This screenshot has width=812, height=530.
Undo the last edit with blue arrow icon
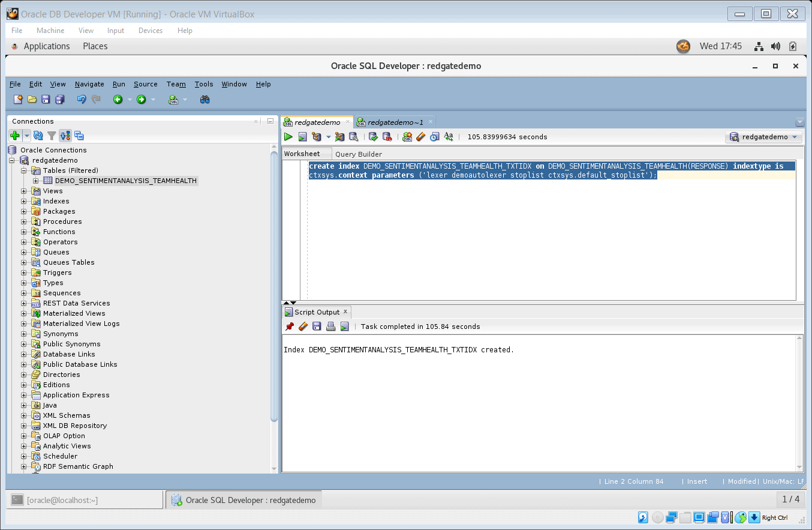pos(82,100)
